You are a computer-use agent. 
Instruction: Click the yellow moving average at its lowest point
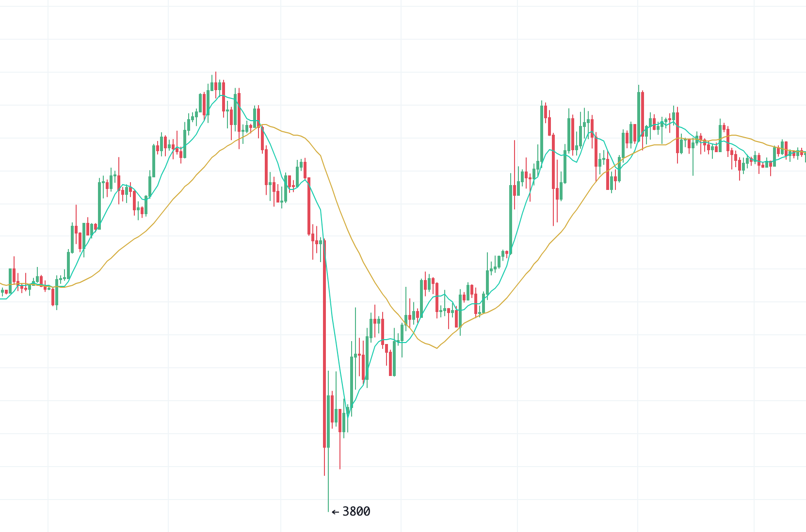point(437,348)
